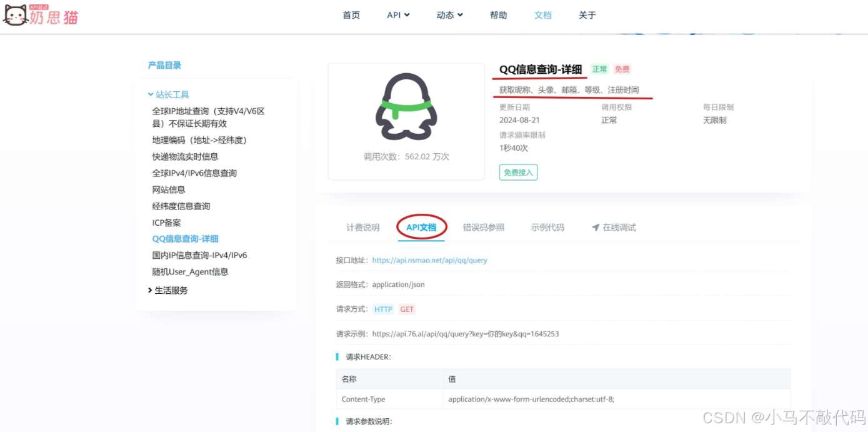Screen dimensions: 868x432
Task: Open the 关于 navigation item
Action: [587, 15]
